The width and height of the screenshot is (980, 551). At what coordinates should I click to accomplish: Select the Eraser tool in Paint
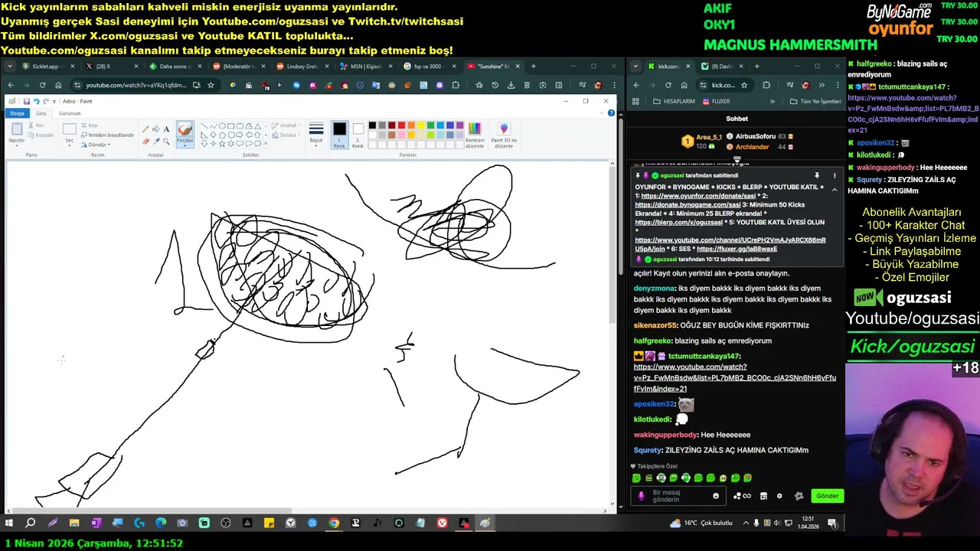(146, 141)
